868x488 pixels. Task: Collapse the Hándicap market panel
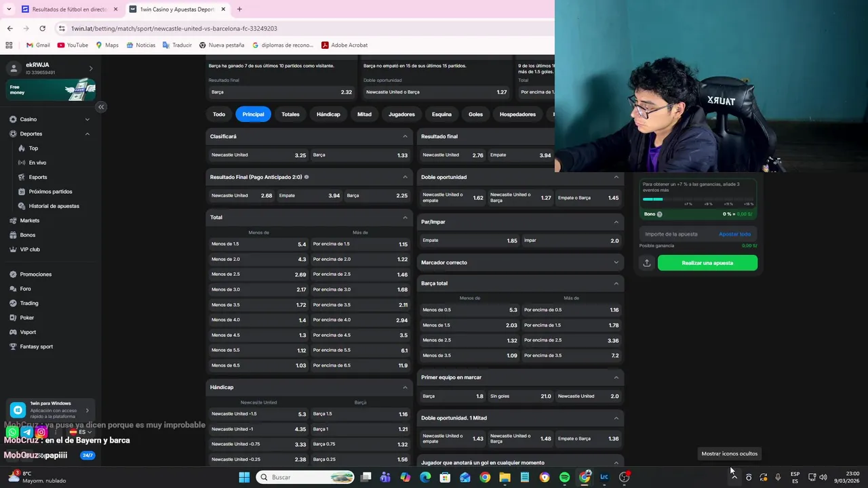(x=405, y=387)
